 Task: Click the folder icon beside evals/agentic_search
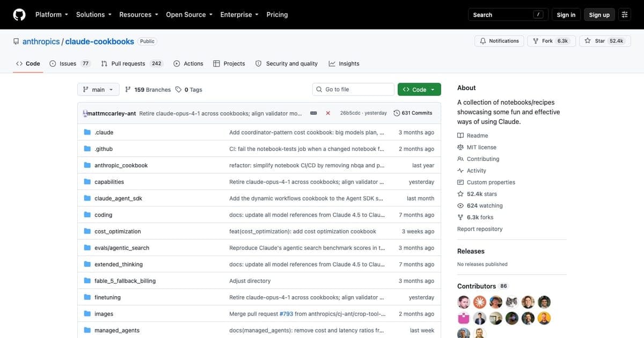point(87,248)
